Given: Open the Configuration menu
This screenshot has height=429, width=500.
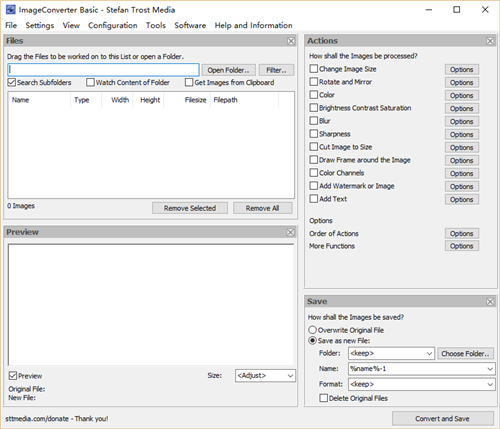Looking at the screenshot, I should coord(113,25).
